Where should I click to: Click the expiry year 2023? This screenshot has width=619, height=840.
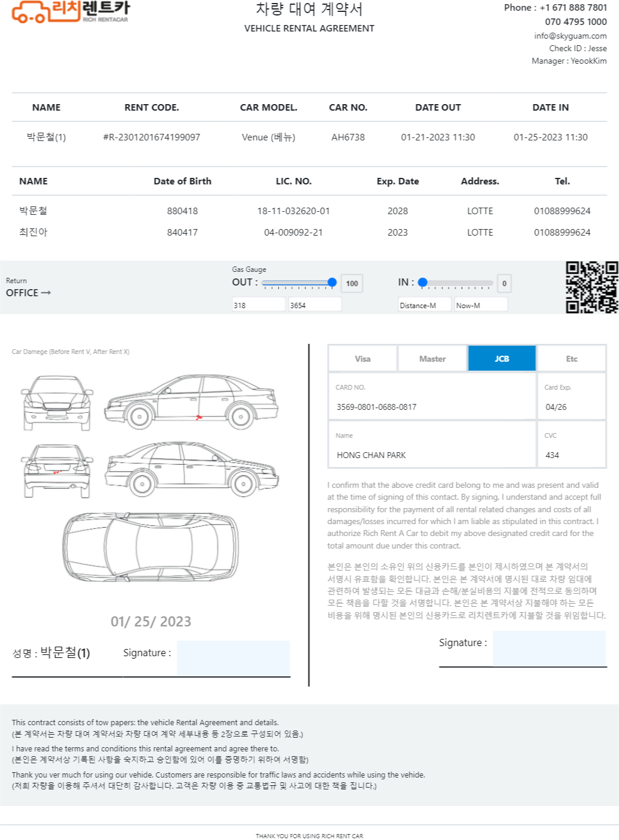tap(398, 232)
